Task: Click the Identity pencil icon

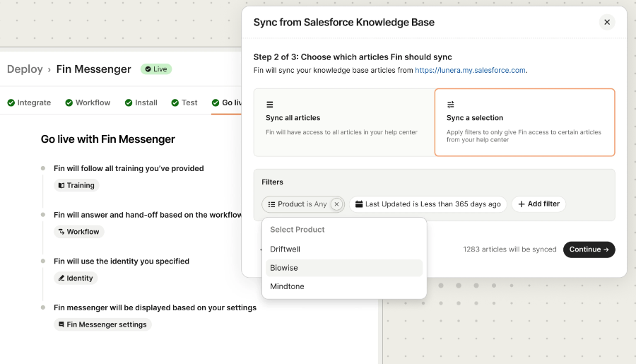Action: (x=61, y=278)
